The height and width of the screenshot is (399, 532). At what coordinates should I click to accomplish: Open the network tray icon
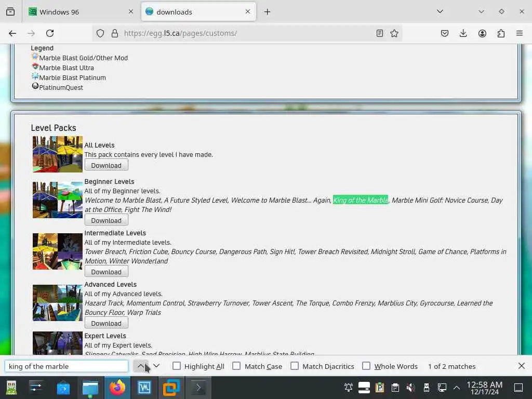point(442,388)
